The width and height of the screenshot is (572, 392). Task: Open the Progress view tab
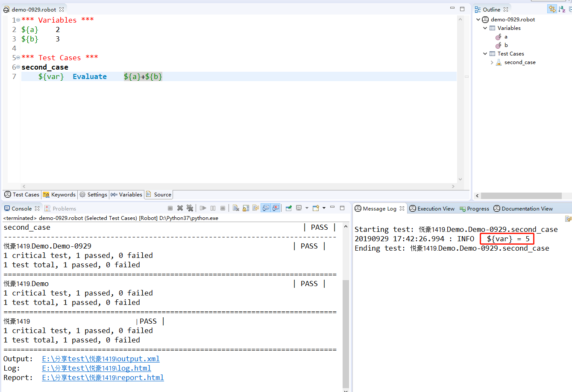point(474,208)
